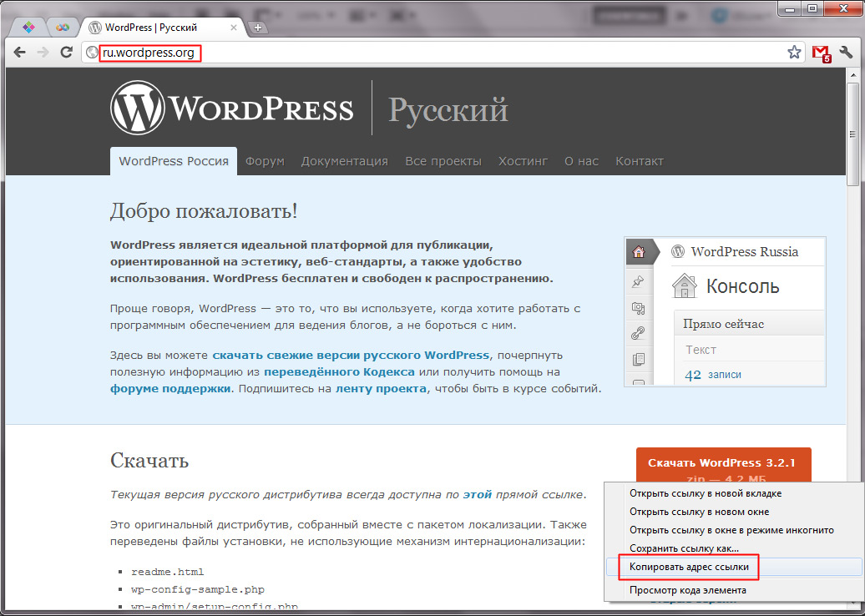Open a new browser tab
865x616 pixels.
tap(257, 28)
